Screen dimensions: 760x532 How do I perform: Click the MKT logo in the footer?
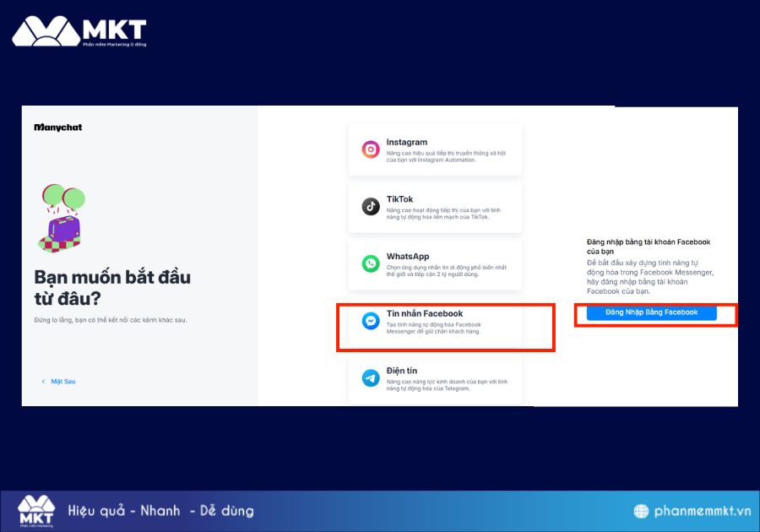click(x=35, y=510)
